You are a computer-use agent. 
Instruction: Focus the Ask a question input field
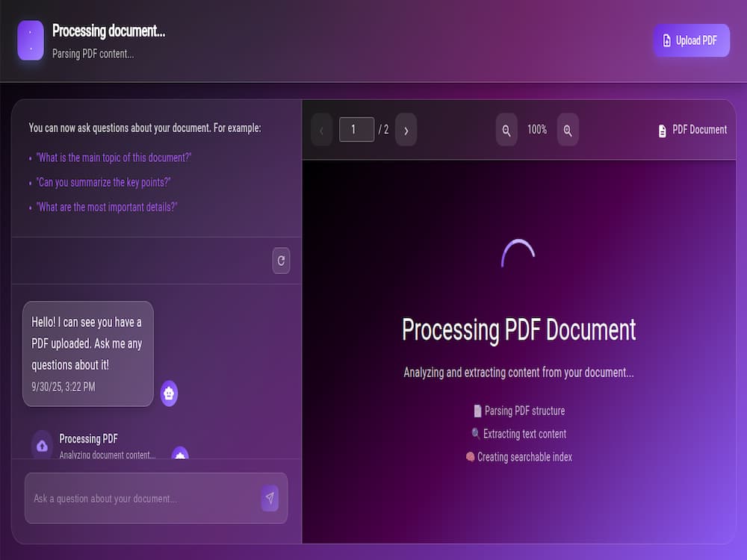156,498
